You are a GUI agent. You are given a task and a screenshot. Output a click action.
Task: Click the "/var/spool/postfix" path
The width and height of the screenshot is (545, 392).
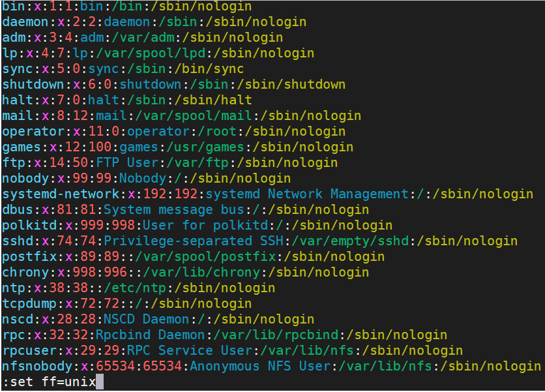tap(205, 257)
